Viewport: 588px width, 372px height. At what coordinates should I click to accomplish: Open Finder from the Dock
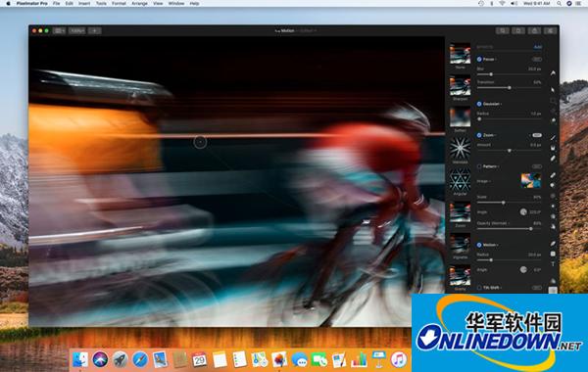(x=80, y=359)
